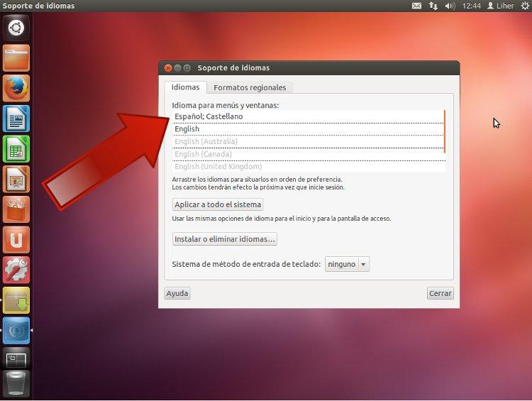Screen dimensions: 532x401
Task: Open the mail indicator in top panel
Action: click(416, 6)
